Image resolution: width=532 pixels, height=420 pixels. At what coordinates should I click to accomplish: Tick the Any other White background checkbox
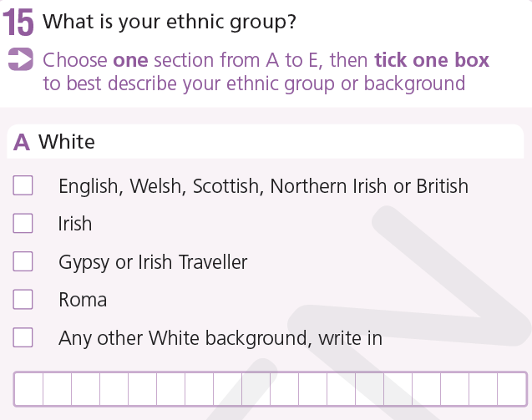(23, 338)
